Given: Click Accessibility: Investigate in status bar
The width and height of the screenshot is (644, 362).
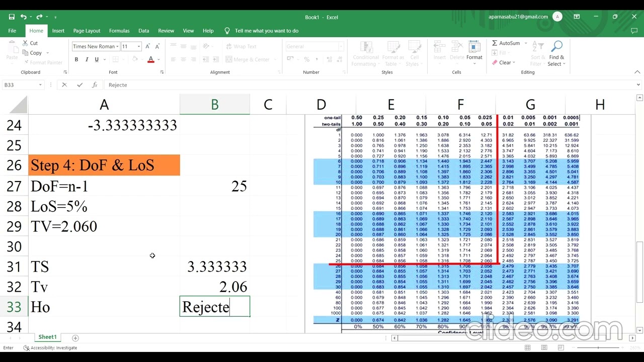Looking at the screenshot, I should tap(50, 348).
